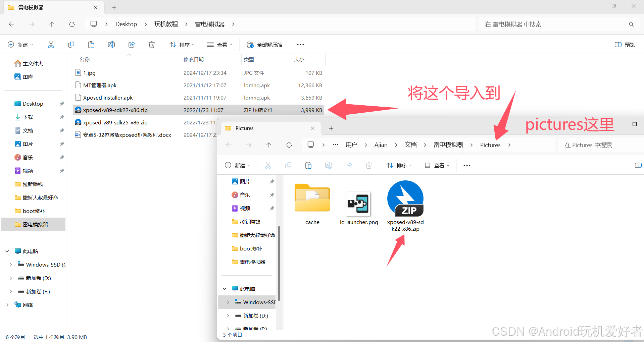The image size is (644, 342).
Task: Click search magnifier icon in 雷电模拟器 window
Action: (631, 24)
